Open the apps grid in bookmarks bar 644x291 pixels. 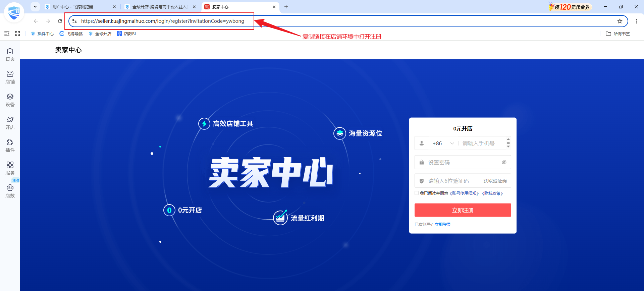17,34
